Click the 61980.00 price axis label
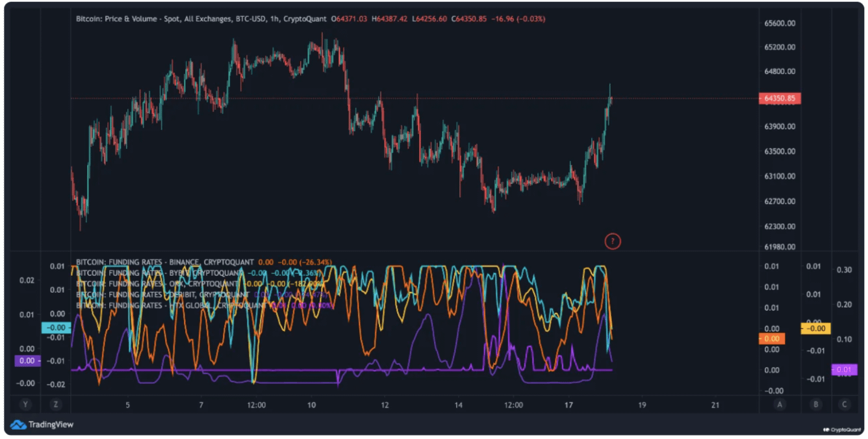 coord(780,246)
